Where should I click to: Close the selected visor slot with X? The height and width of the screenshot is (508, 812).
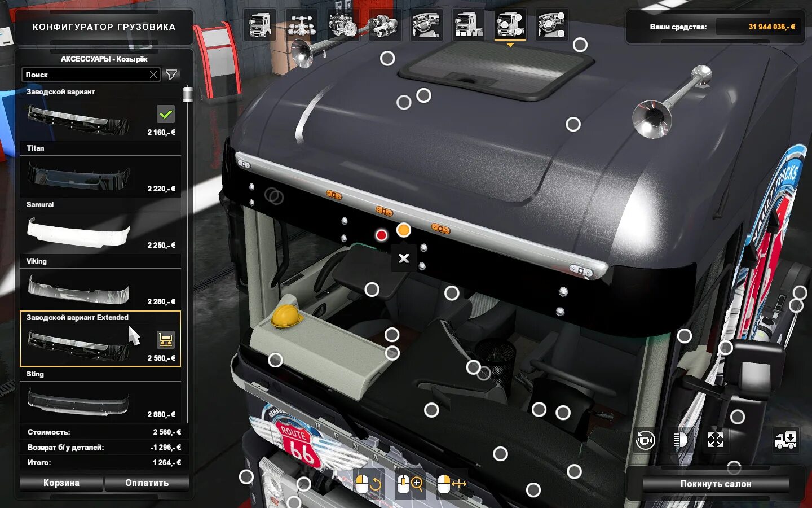pos(404,259)
